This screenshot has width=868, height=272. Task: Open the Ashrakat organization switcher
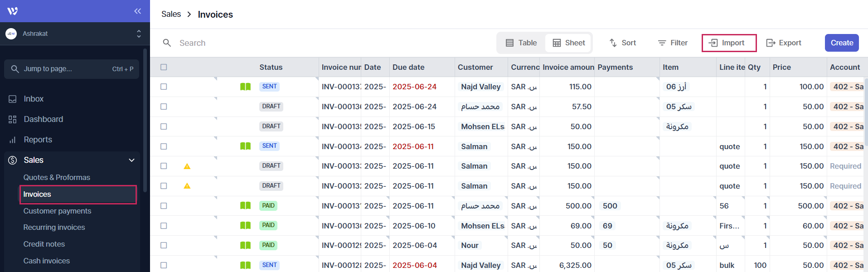coord(73,34)
